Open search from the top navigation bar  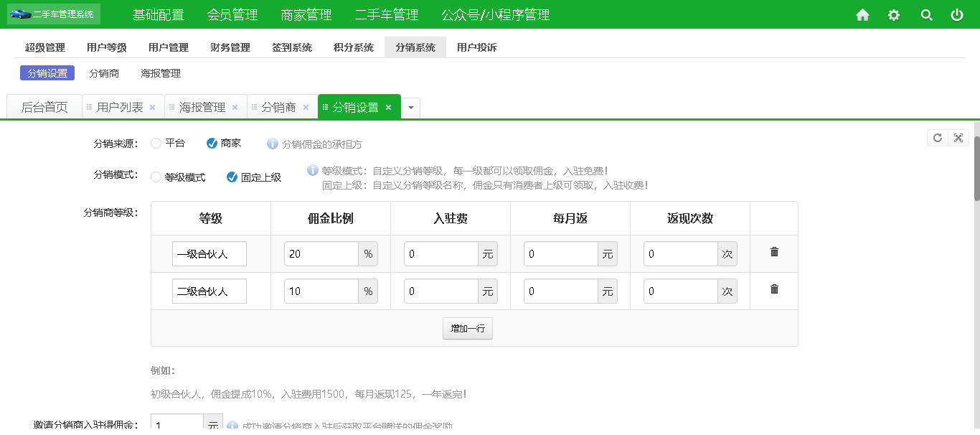coord(926,14)
